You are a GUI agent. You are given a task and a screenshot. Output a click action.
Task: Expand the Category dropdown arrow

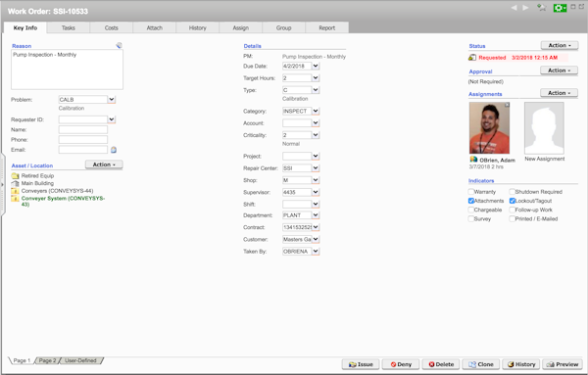[x=316, y=111]
